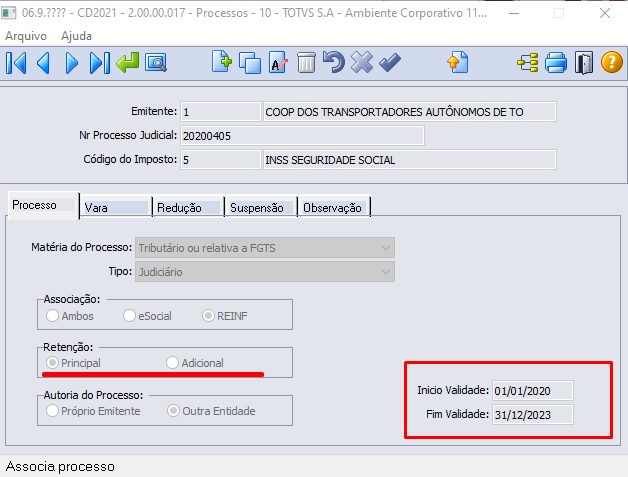Expand Matéria do Processo dropdown
The width and height of the screenshot is (628, 477).
pos(385,248)
